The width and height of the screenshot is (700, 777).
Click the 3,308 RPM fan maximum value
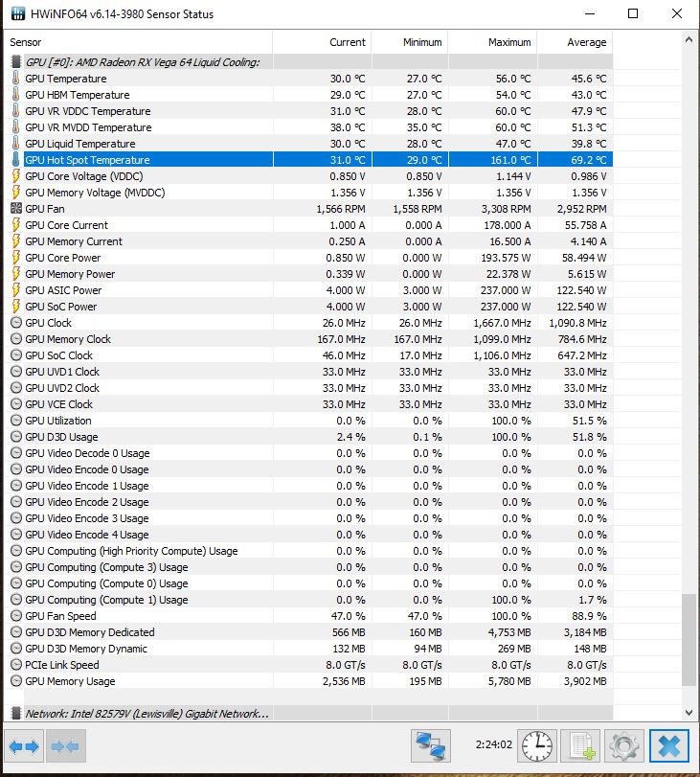[506, 209]
